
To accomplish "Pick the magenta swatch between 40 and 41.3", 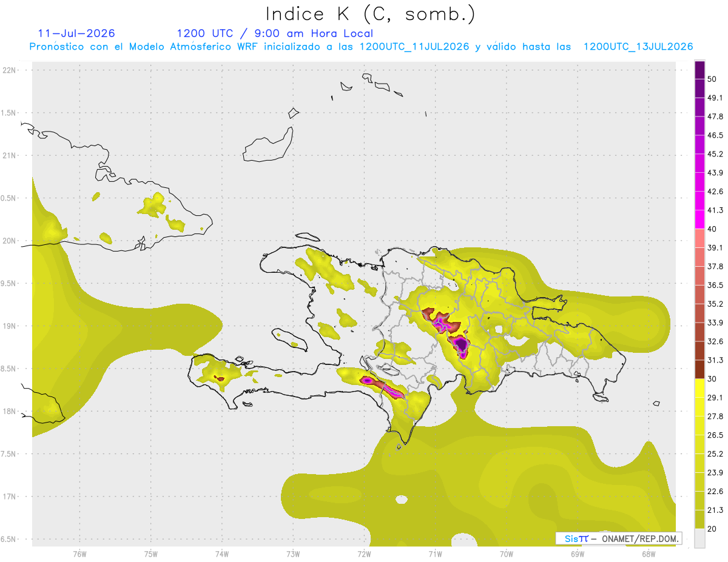I will click(x=699, y=219).
